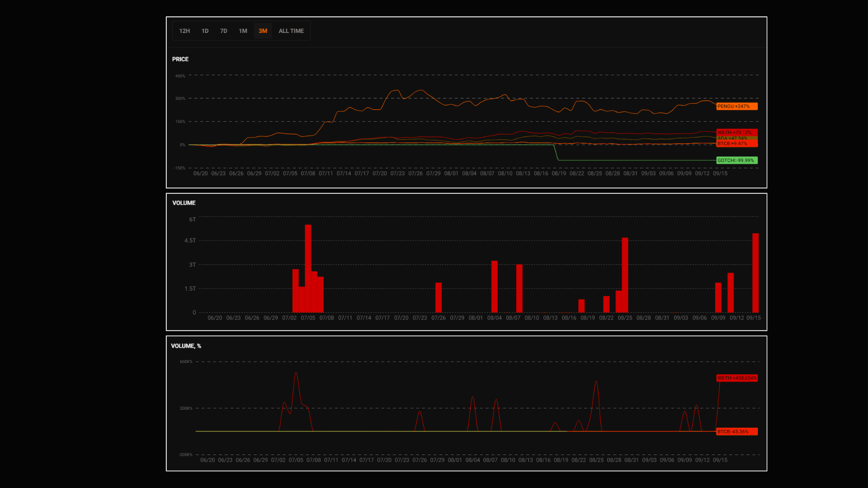Show ALL TIME price history
The image size is (868, 488).
(291, 31)
